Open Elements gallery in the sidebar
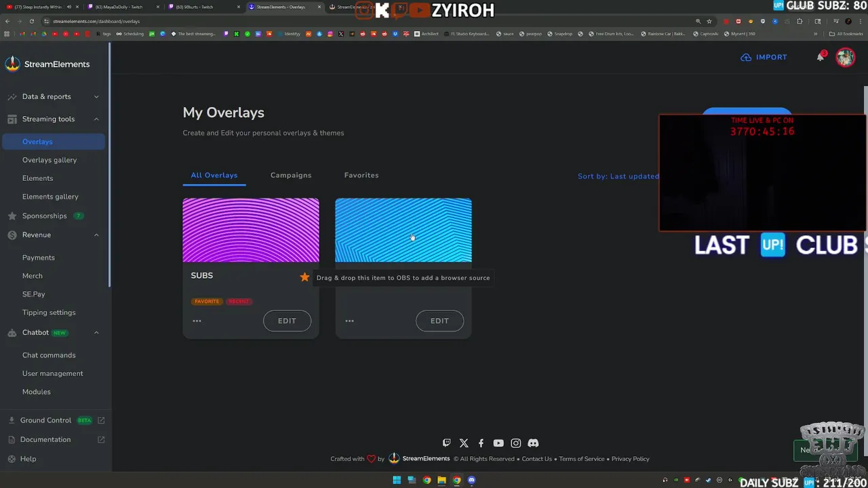Viewport: 868px width, 488px height. pyautogui.click(x=50, y=197)
